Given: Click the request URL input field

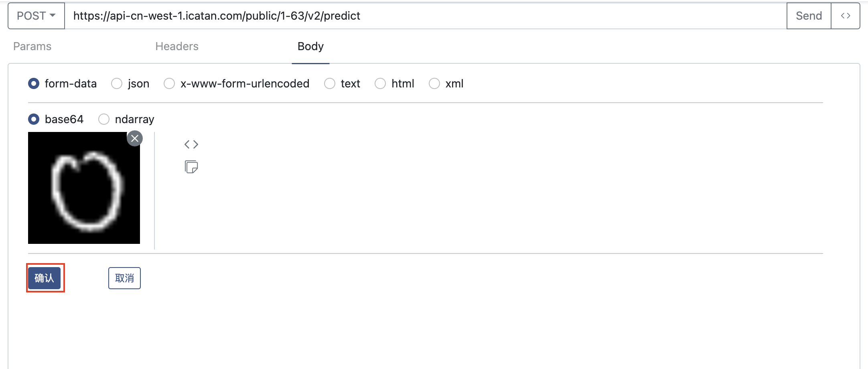Looking at the screenshot, I should pyautogui.click(x=425, y=16).
